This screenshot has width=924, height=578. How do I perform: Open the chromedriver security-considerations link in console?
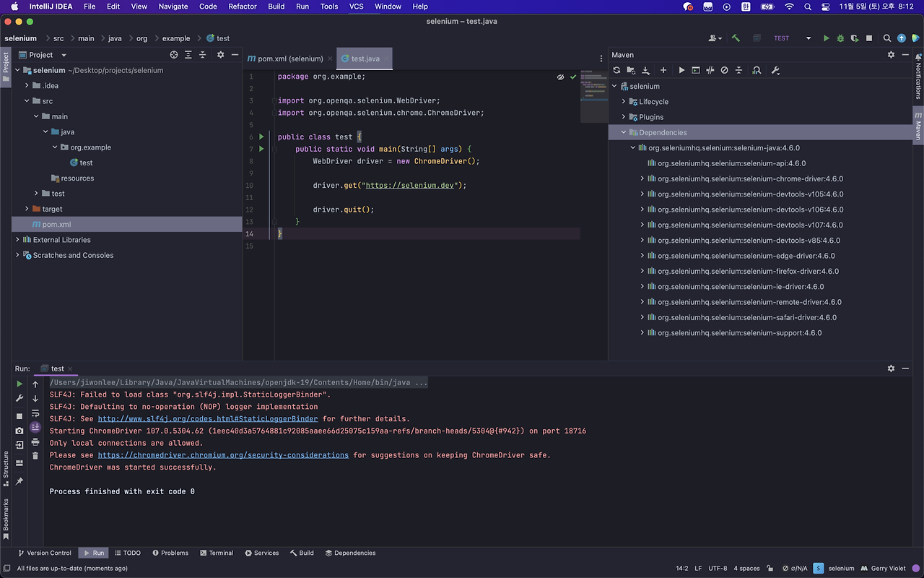coord(223,455)
